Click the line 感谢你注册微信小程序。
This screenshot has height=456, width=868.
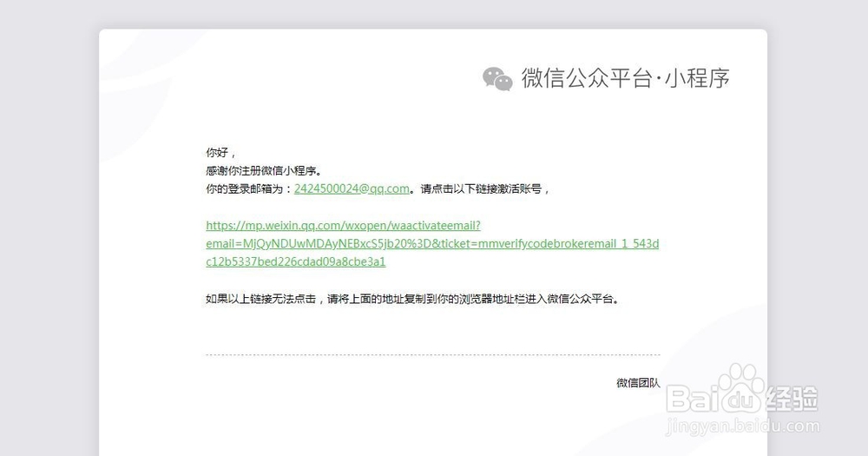pos(264,170)
